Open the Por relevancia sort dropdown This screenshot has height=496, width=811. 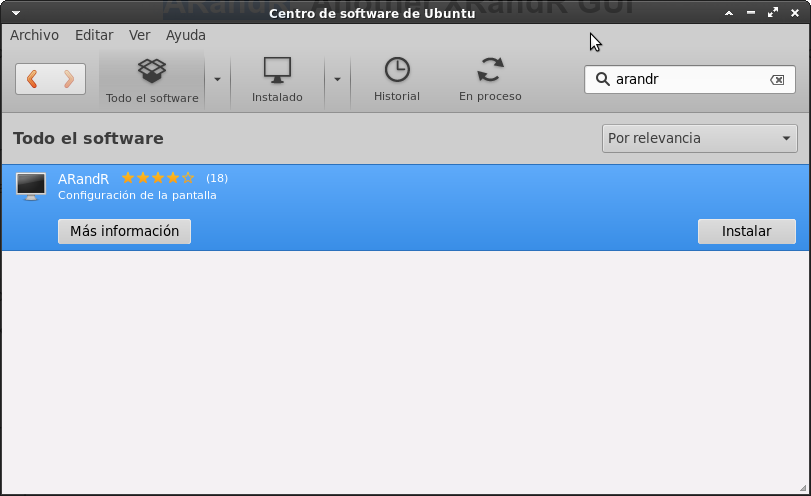coord(700,138)
